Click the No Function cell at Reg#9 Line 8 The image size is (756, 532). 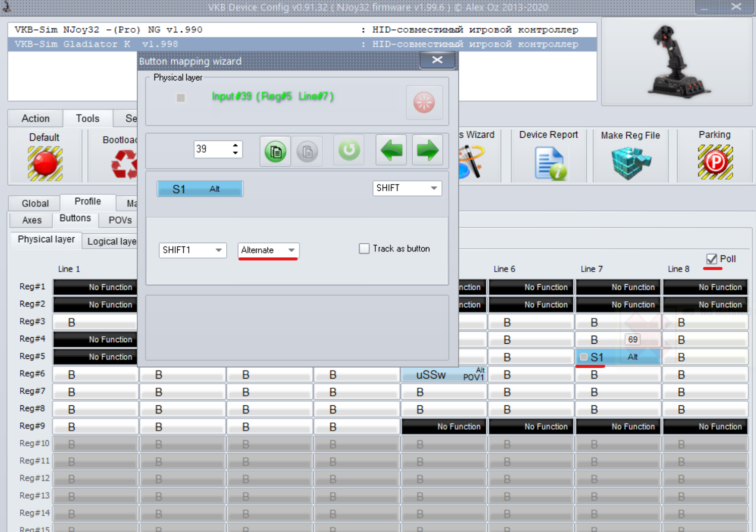coord(705,427)
